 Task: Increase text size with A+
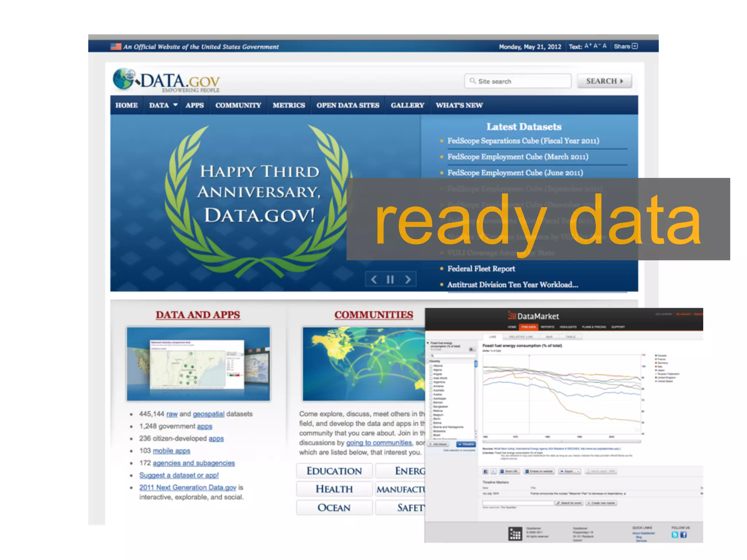pos(588,46)
